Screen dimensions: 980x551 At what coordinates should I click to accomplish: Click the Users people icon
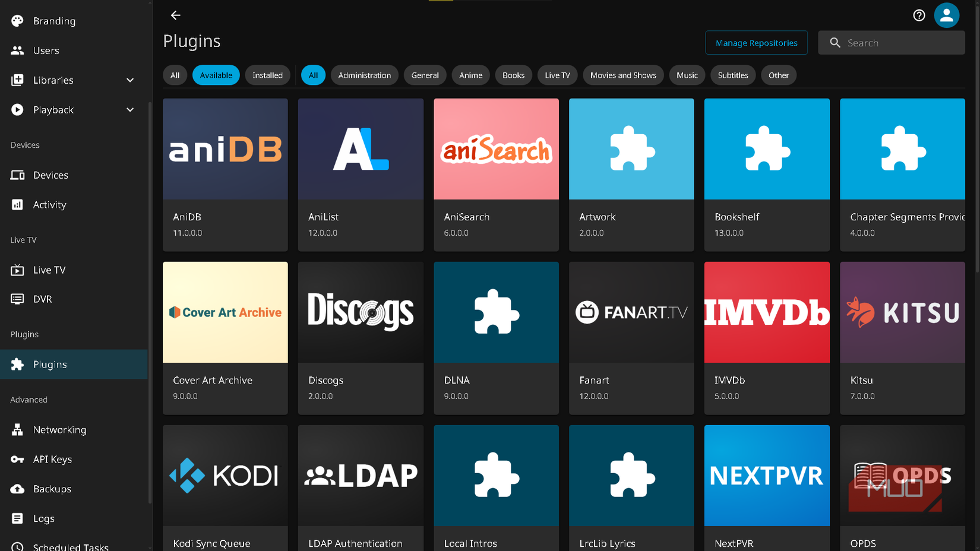[x=17, y=50]
